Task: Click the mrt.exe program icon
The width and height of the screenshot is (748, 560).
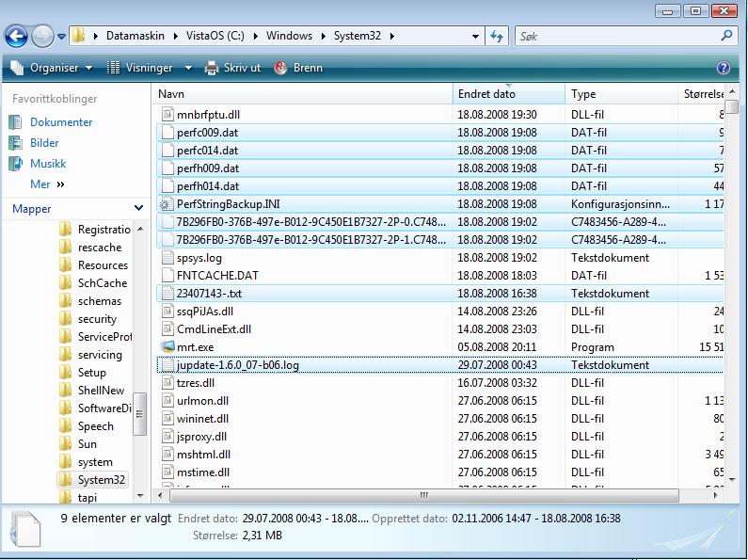Action: 167,346
